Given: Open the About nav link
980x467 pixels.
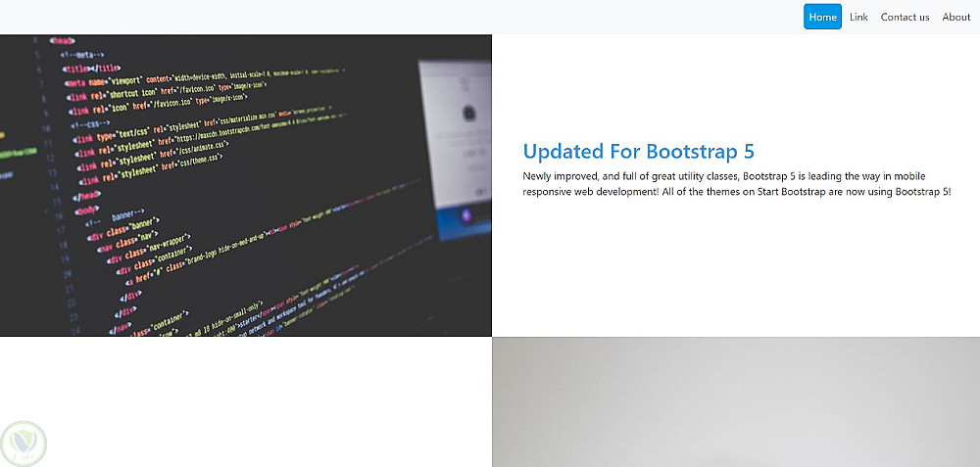Looking at the screenshot, I should coord(956,17).
